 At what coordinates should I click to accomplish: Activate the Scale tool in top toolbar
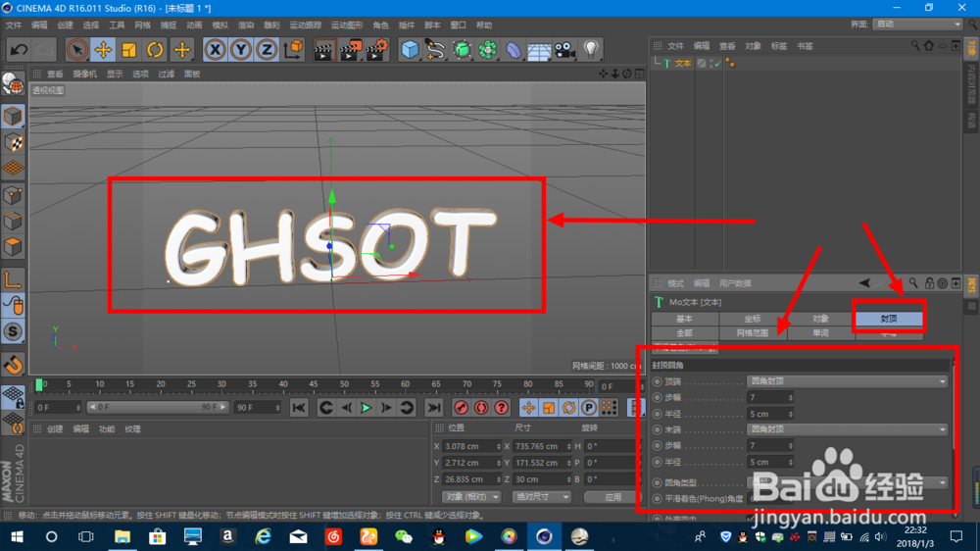(x=129, y=49)
